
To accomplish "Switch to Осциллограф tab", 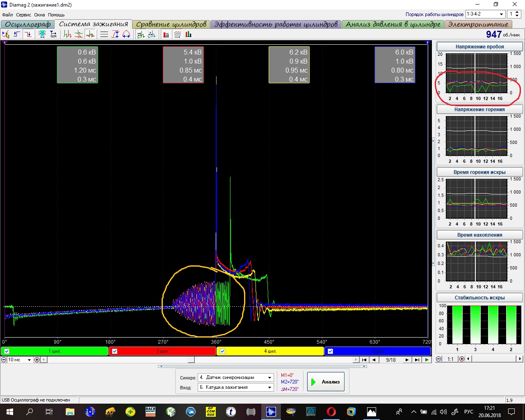I will coord(28,25).
